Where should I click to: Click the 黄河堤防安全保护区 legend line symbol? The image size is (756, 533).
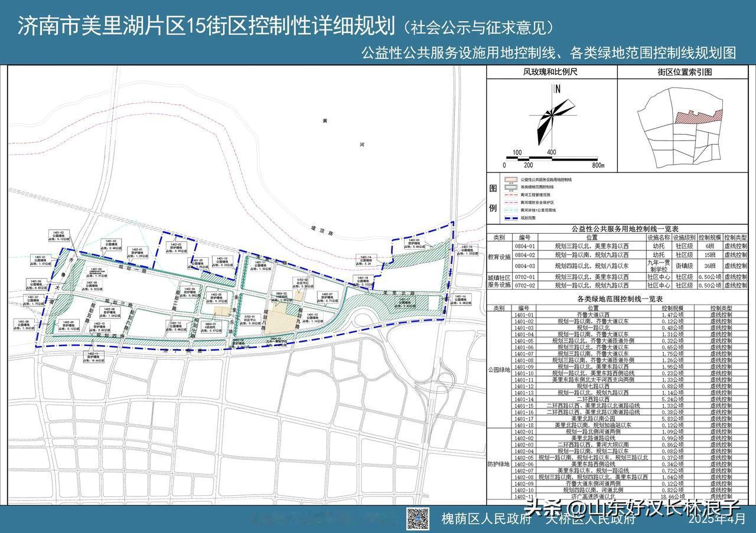pos(510,202)
